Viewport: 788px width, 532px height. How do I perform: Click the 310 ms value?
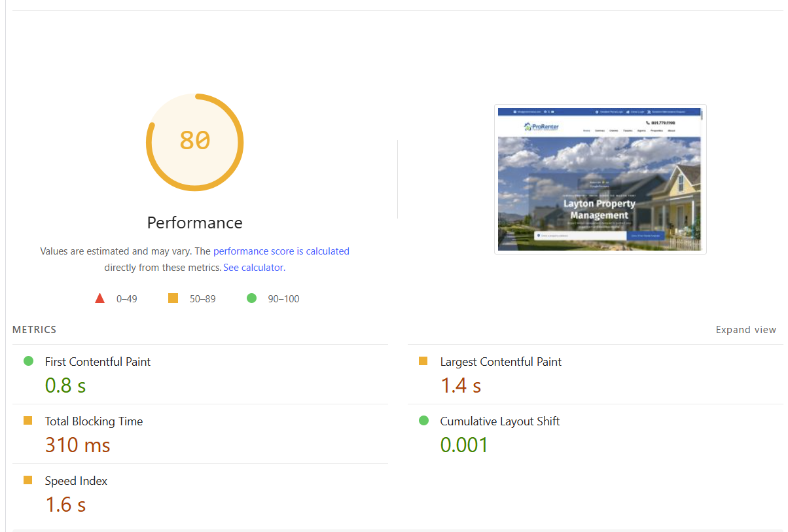click(77, 445)
